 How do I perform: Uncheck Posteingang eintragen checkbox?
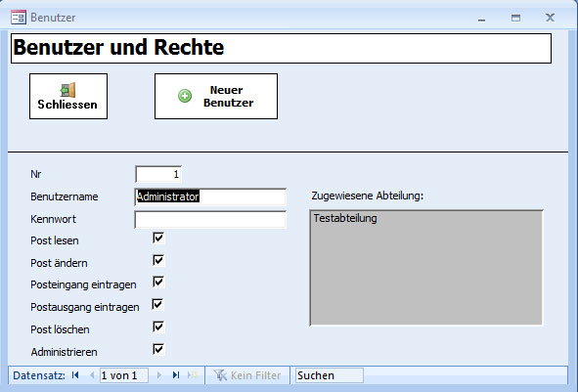click(x=158, y=282)
